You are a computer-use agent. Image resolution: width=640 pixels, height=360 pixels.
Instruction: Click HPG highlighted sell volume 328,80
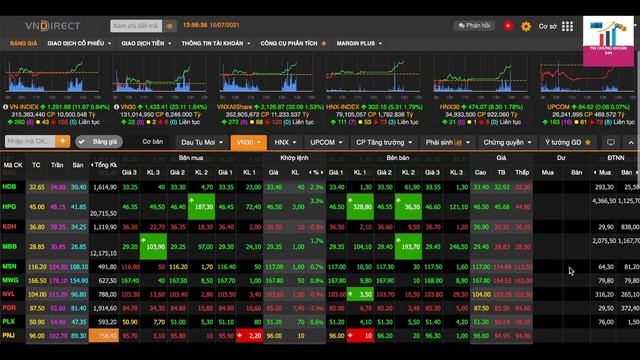pyautogui.click(x=360, y=207)
